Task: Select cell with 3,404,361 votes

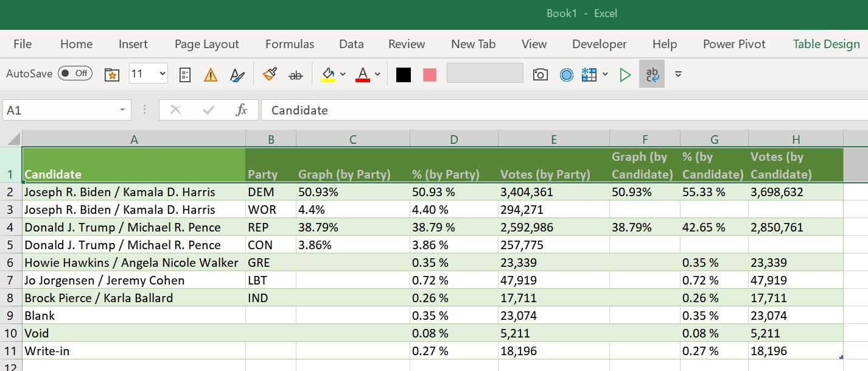Action: pos(554,192)
